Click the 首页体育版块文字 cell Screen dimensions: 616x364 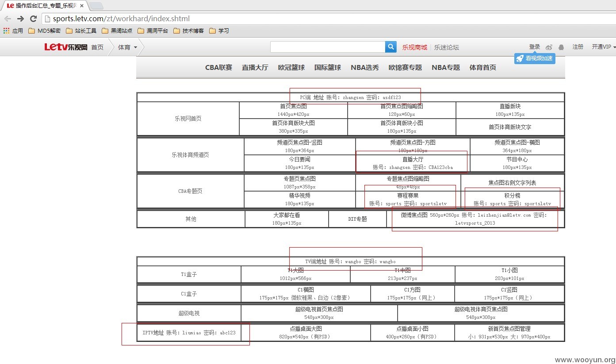pyautogui.click(x=510, y=127)
